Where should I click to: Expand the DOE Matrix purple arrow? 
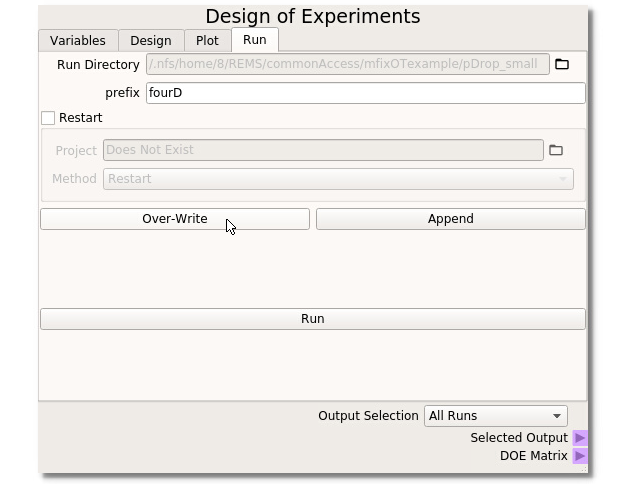580,456
